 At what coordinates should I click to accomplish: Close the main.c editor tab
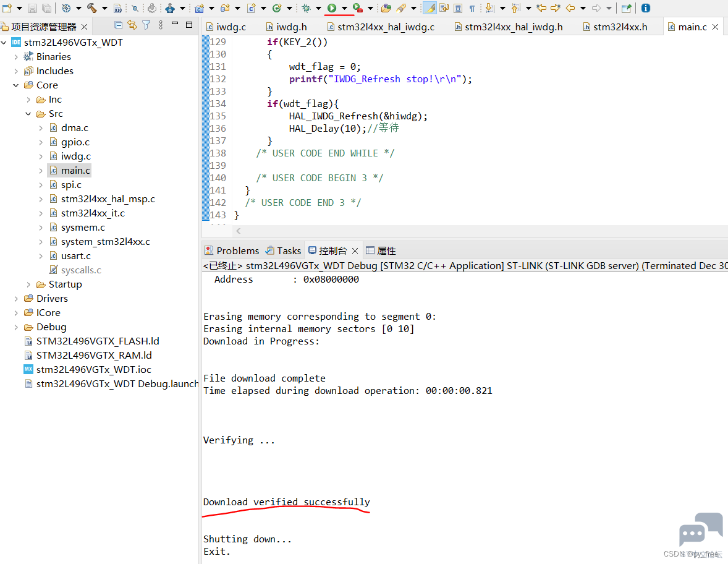[x=716, y=27]
